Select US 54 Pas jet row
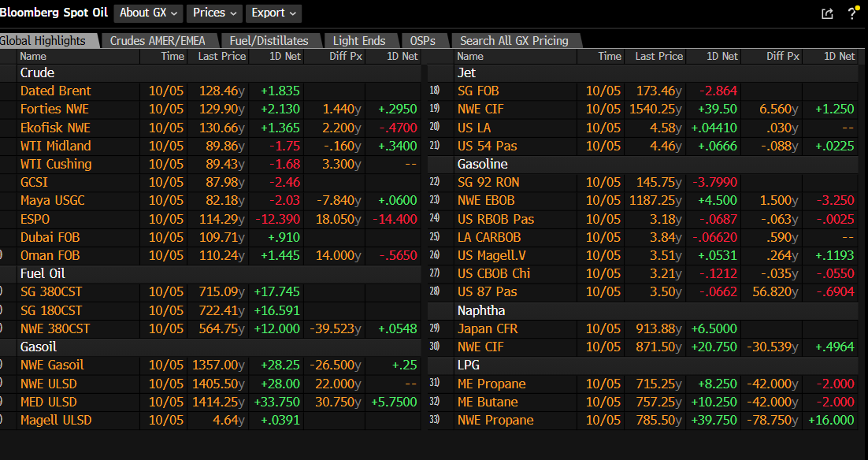The image size is (868, 460). [643, 147]
